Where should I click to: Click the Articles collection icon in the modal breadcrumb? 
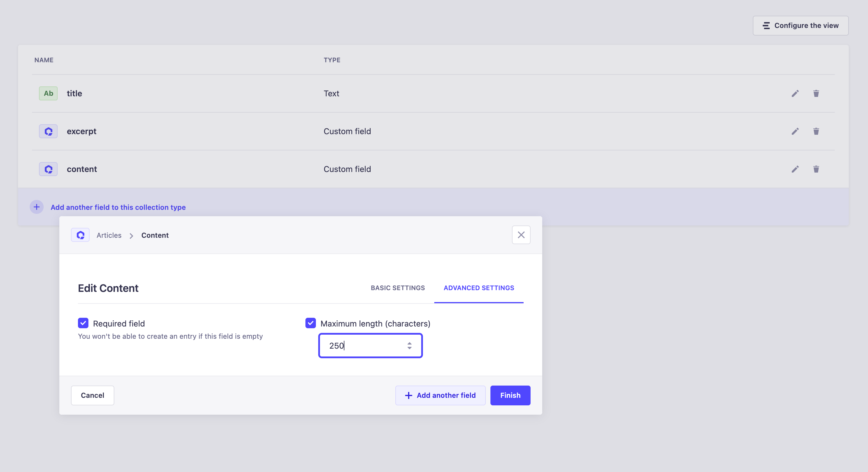tap(80, 235)
